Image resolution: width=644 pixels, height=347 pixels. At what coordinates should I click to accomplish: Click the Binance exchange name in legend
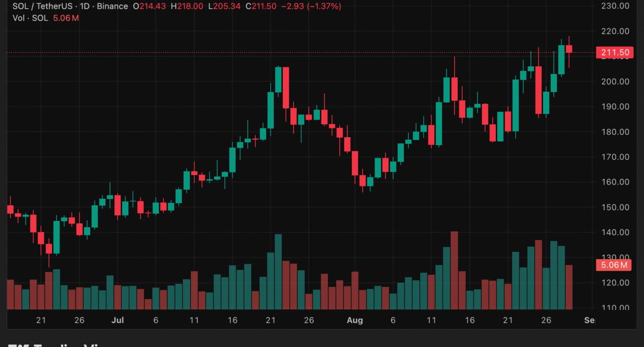113,6
